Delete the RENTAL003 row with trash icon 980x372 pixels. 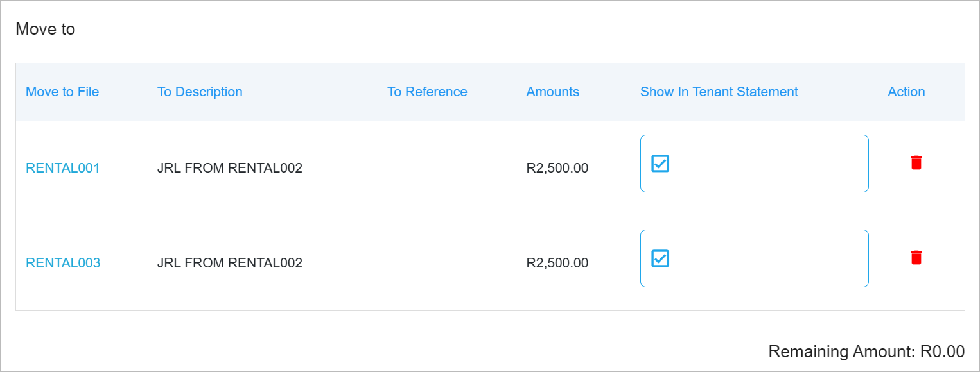pyautogui.click(x=916, y=258)
